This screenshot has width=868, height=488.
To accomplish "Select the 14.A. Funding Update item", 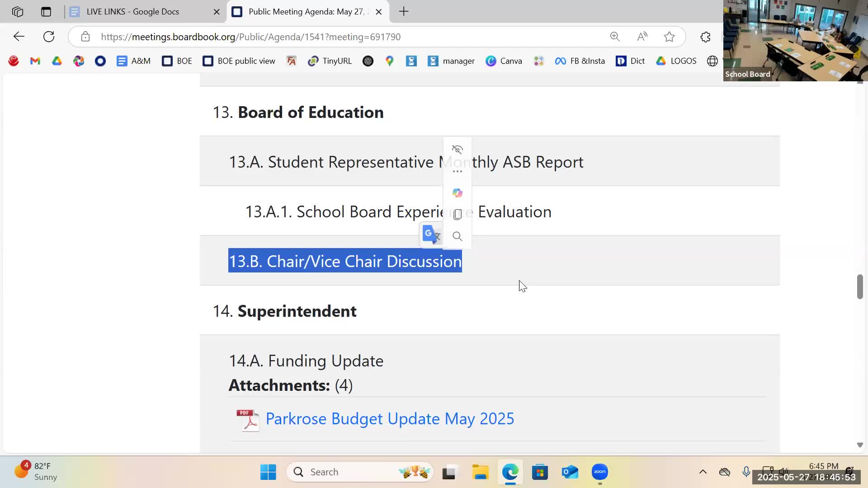I will 306,361.
